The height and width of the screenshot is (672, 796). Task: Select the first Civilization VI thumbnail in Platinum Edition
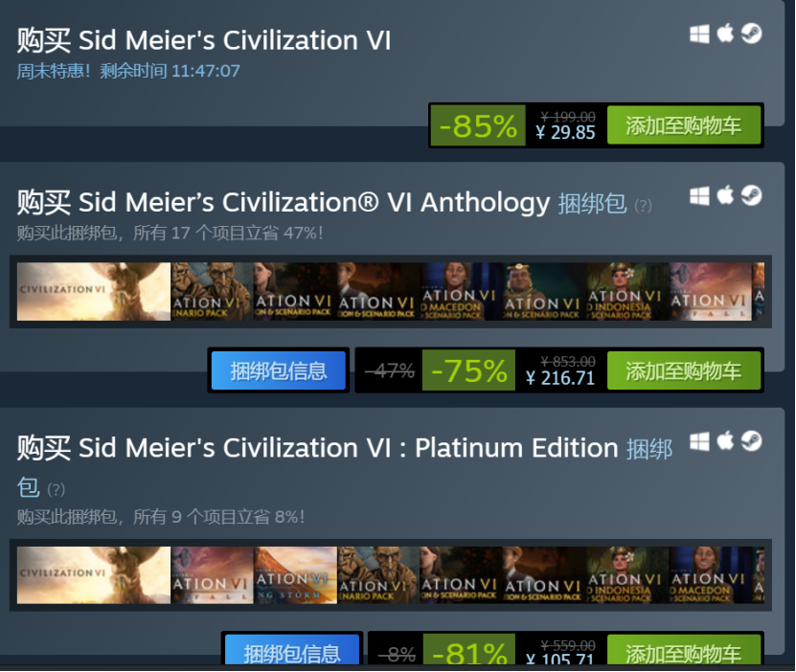point(94,575)
